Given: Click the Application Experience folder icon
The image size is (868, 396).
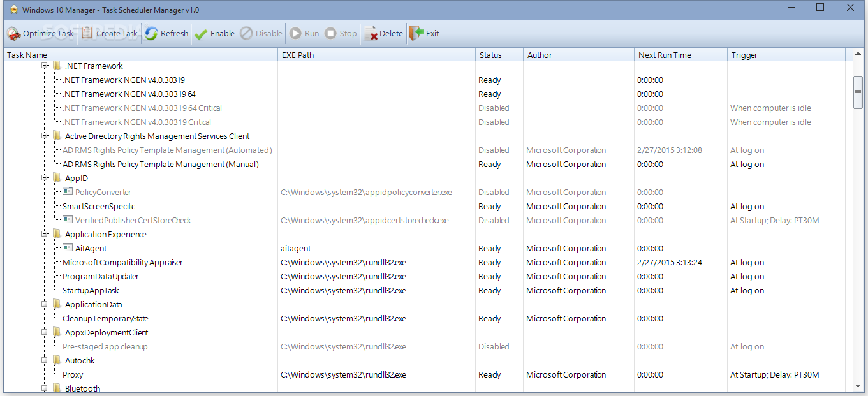Looking at the screenshot, I should click(57, 234).
